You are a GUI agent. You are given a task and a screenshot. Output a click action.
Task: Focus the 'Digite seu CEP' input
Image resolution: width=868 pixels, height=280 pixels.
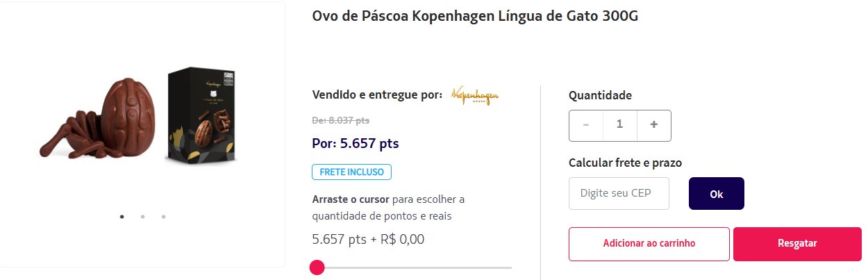pyautogui.click(x=619, y=193)
